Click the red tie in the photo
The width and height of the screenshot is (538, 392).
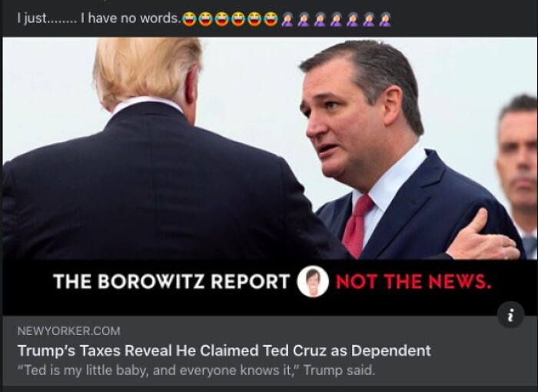pos(357,225)
